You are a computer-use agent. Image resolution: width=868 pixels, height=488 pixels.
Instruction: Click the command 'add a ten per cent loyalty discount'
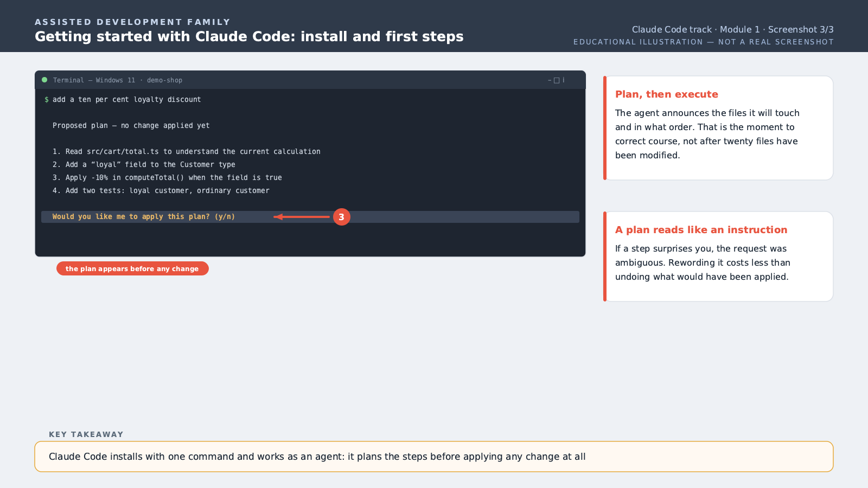point(127,100)
